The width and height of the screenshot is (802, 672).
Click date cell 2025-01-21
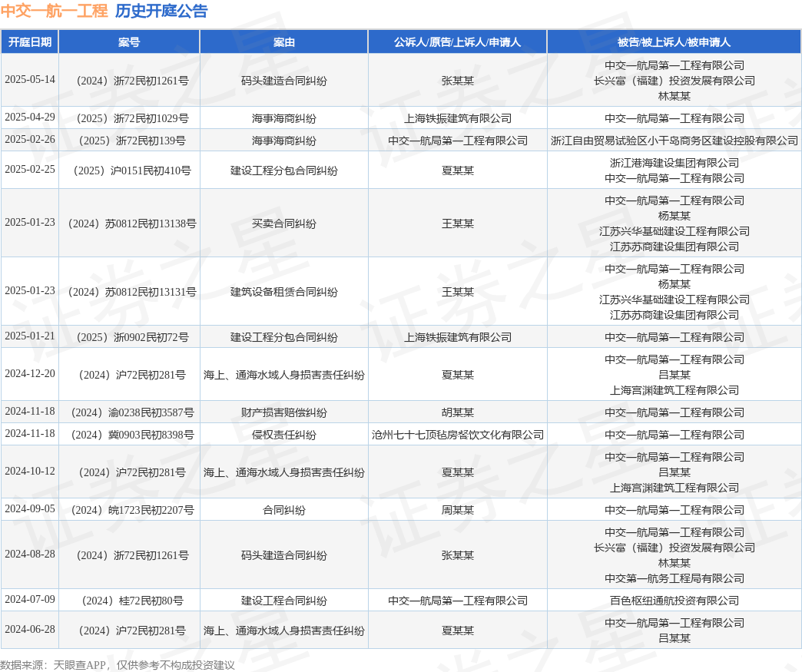(x=30, y=336)
